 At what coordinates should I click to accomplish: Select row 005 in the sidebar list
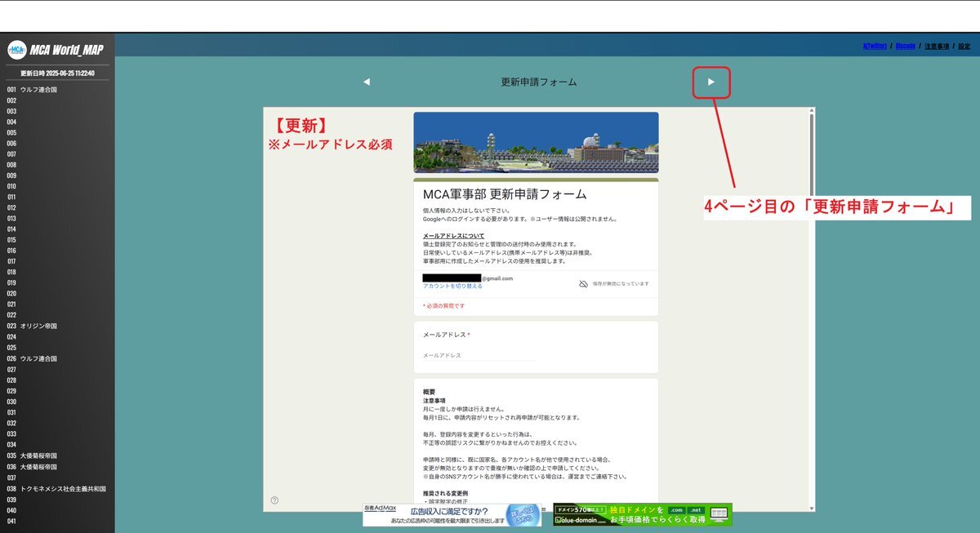57,132
